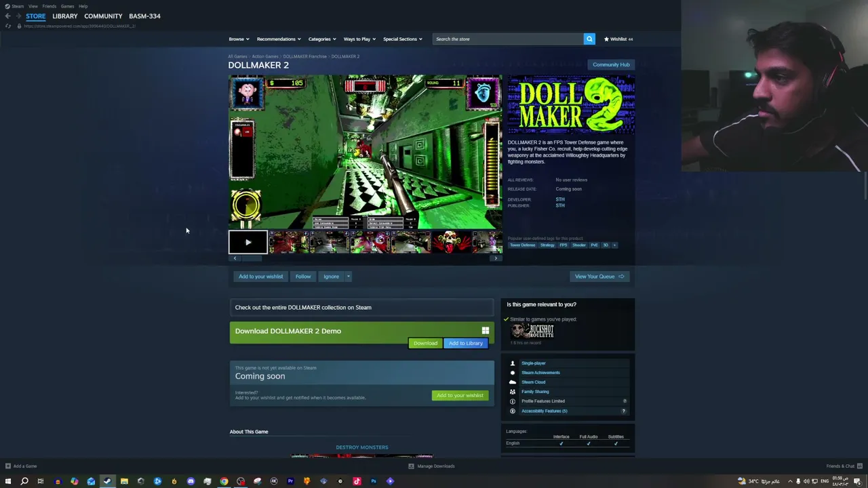The height and width of the screenshot is (488, 868).
Task: Follow the DOLLMAKER 2 game
Action: point(303,277)
